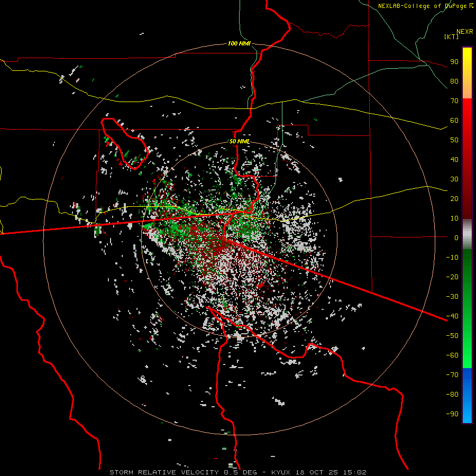476x476 pixels.
Task: Click the -70 value on the velocity scale
Action: click(452, 375)
